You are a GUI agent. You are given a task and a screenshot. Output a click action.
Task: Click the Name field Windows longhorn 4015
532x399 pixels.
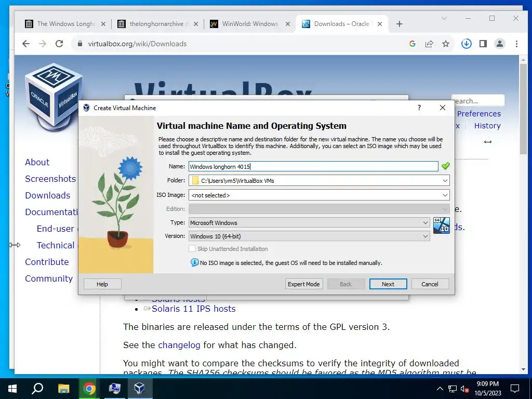coord(313,167)
